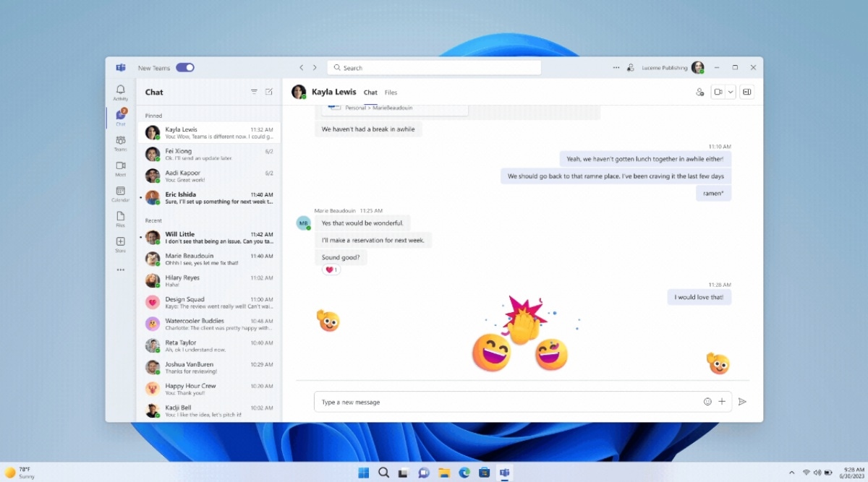Add people to the Kayla Lewis chat
Image resolution: width=868 pixels, height=482 pixels.
click(699, 92)
